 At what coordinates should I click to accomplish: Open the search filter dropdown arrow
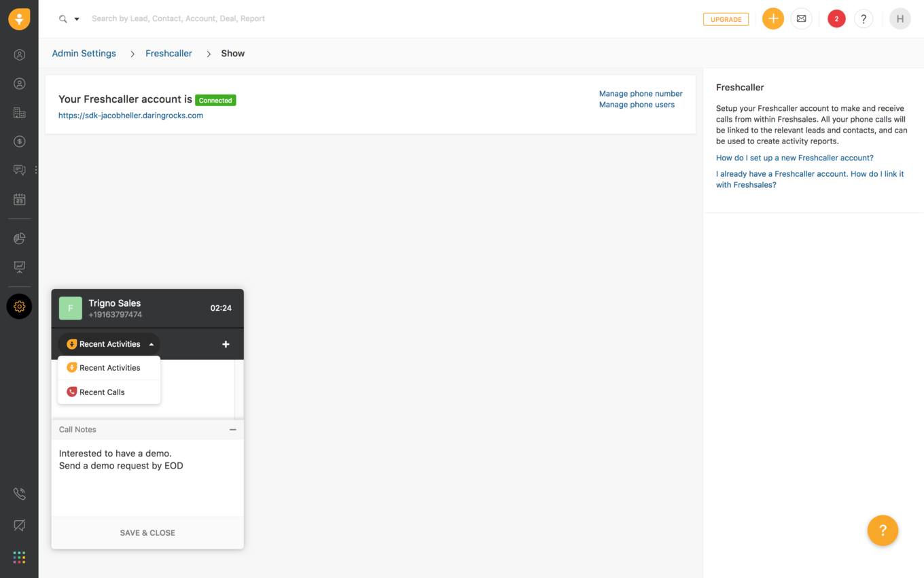click(x=77, y=19)
